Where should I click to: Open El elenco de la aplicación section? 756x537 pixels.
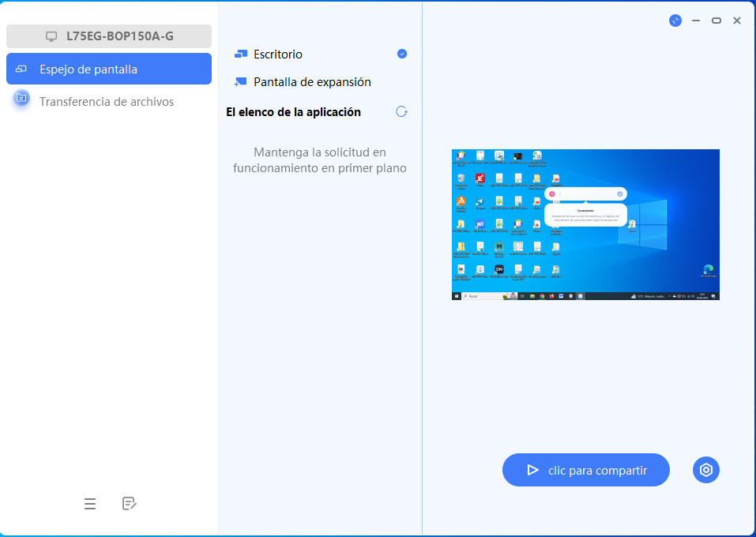coord(292,111)
